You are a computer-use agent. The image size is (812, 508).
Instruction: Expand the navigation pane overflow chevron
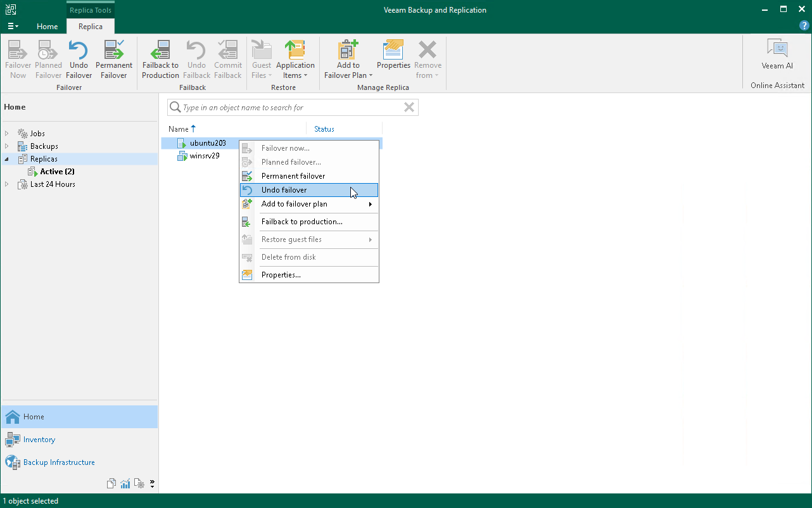[x=152, y=485]
